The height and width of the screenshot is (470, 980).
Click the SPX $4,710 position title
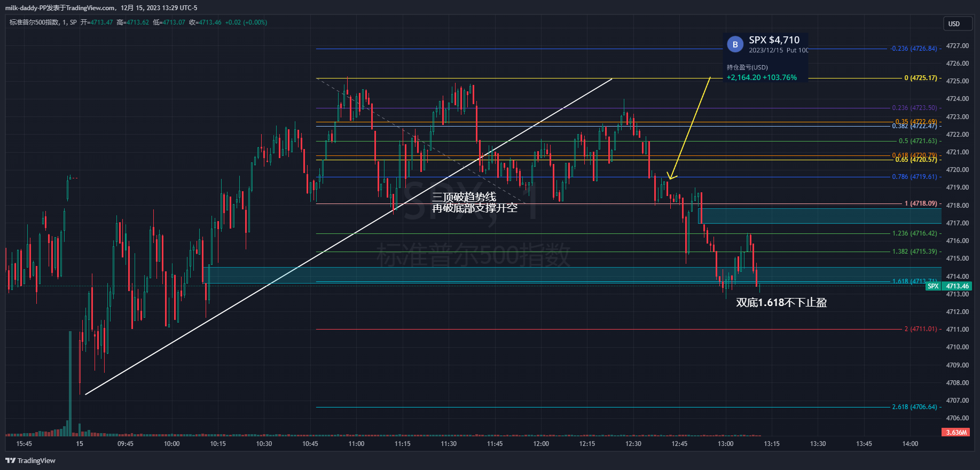tap(774, 40)
